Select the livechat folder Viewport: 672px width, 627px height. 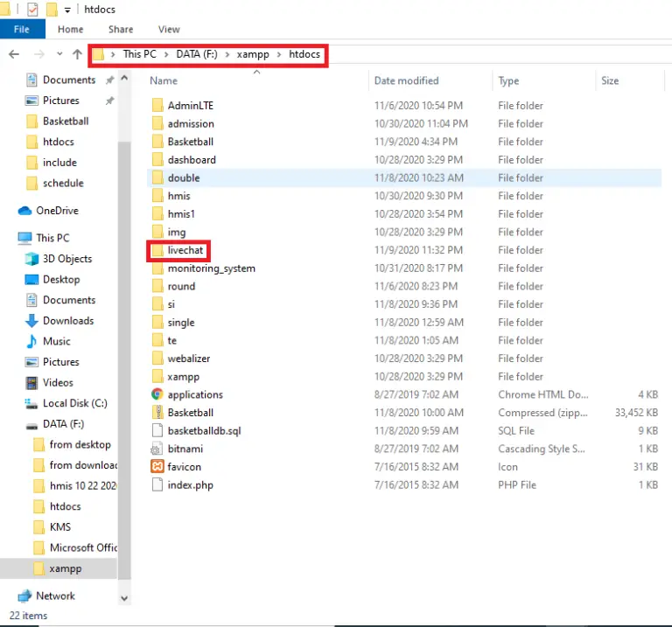(x=184, y=250)
